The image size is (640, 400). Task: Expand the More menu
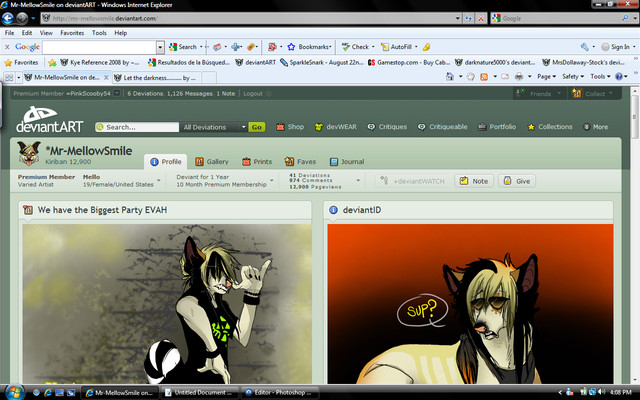point(596,127)
